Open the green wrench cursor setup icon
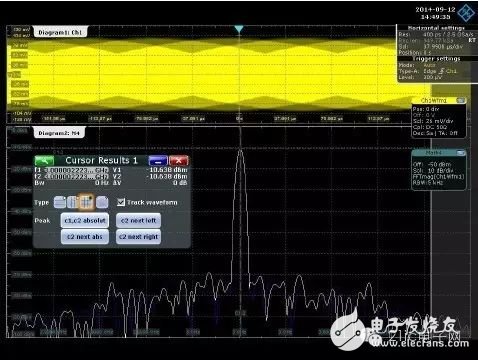 pos(44,161)
